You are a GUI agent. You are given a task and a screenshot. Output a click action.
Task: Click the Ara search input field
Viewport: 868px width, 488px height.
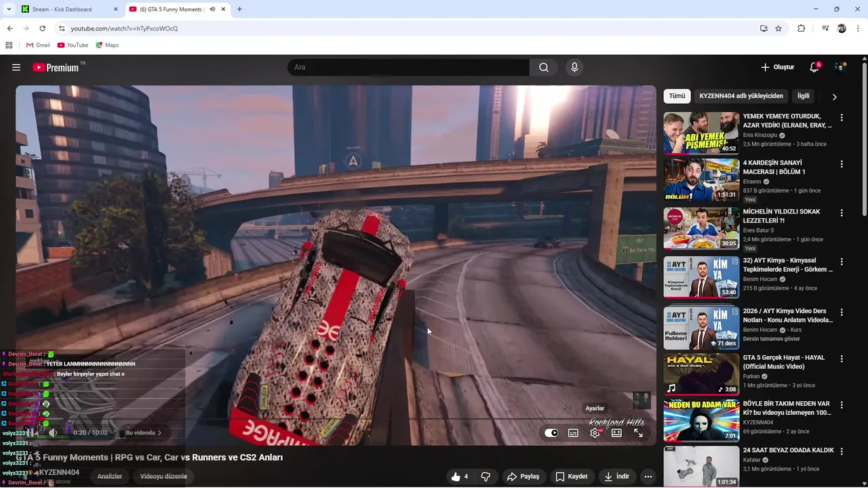pyautogui.click(x=408, y=67)
